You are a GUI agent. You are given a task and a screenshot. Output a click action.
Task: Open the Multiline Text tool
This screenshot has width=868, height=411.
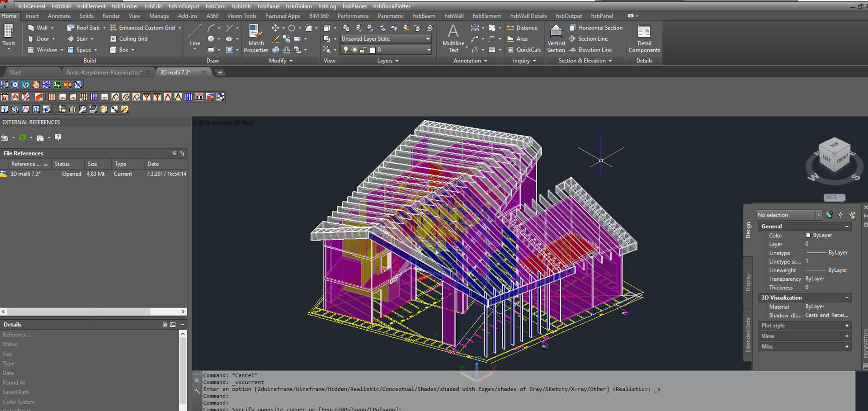point(453,38)
